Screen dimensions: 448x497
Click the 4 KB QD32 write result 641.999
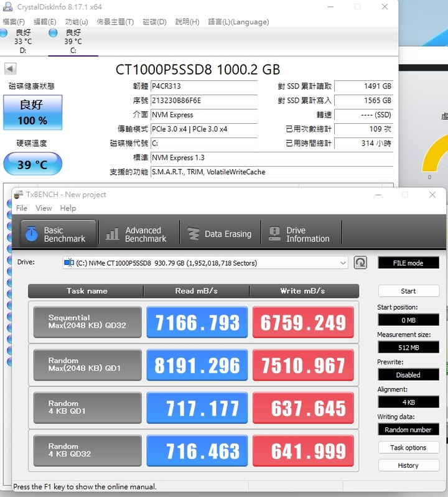pos(303,450)
